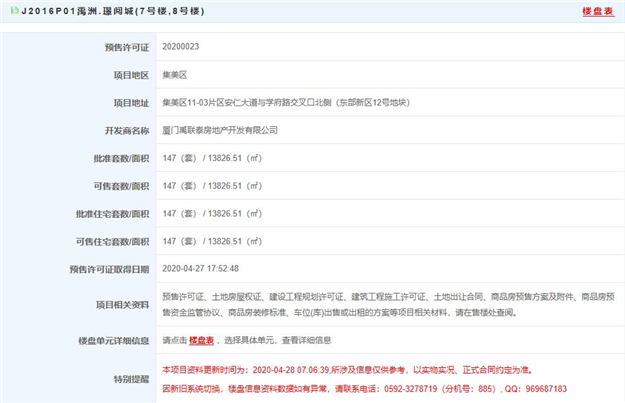Screen dimensions: 625x403
Task: Select the value in 可售套数/面积 row
Action: pos(212,186)
